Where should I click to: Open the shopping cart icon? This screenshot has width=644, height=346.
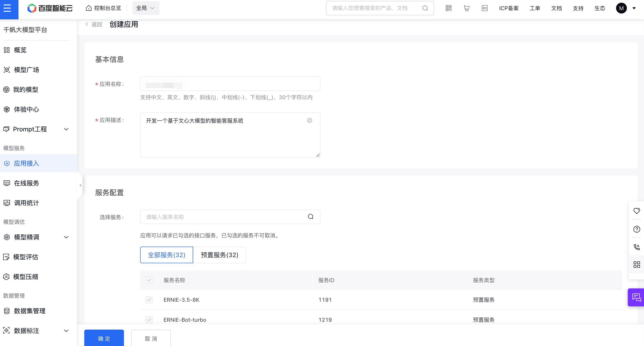(466, 8)
